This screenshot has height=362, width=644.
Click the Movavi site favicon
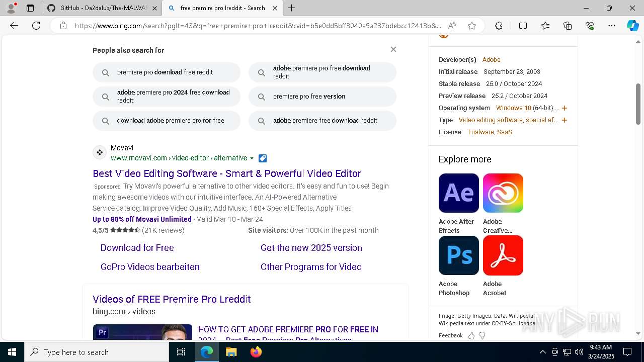(100, 152)
